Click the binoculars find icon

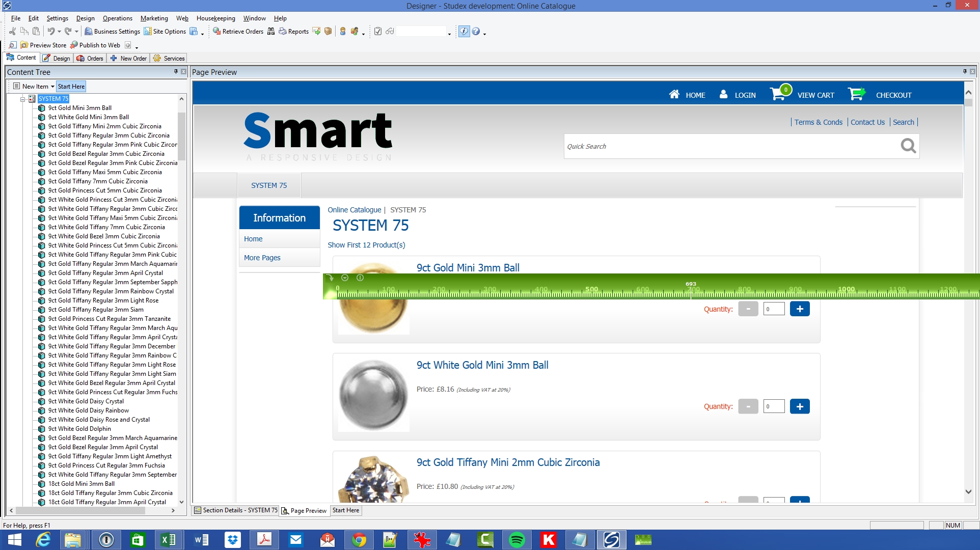point(271,32)
